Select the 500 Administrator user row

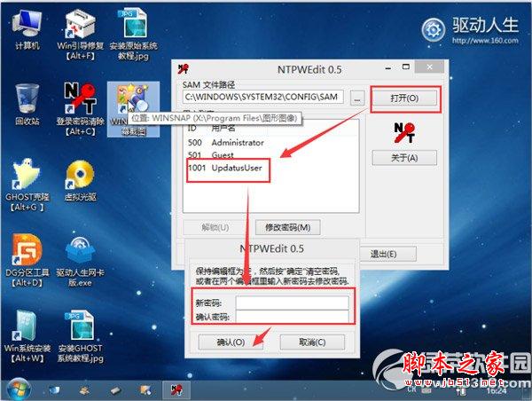pyautogui.click(x=270, y=143)
